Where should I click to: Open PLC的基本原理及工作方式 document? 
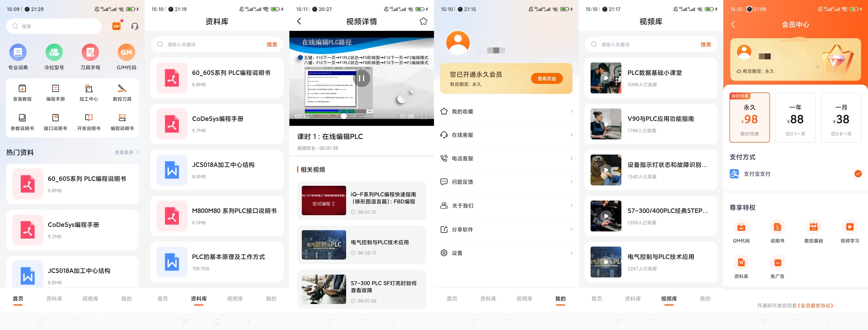(217, 262)
